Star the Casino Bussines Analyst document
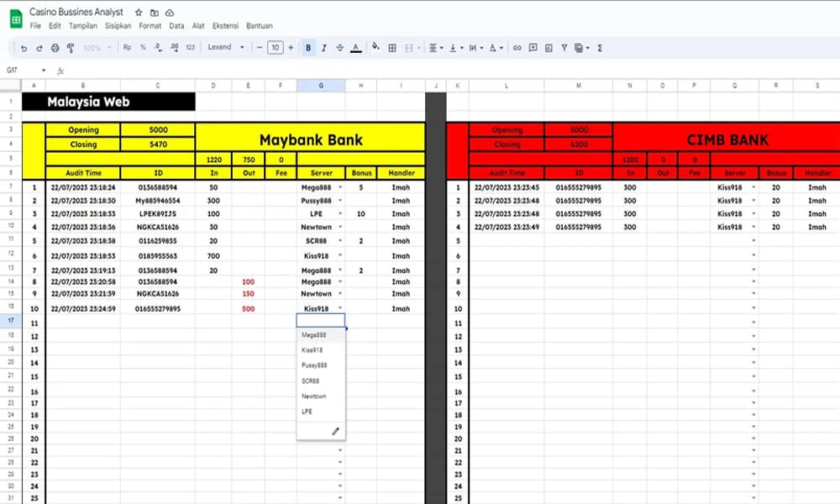Screen dimensions: 840x504 pyautogui.click(x=139, y=13)
